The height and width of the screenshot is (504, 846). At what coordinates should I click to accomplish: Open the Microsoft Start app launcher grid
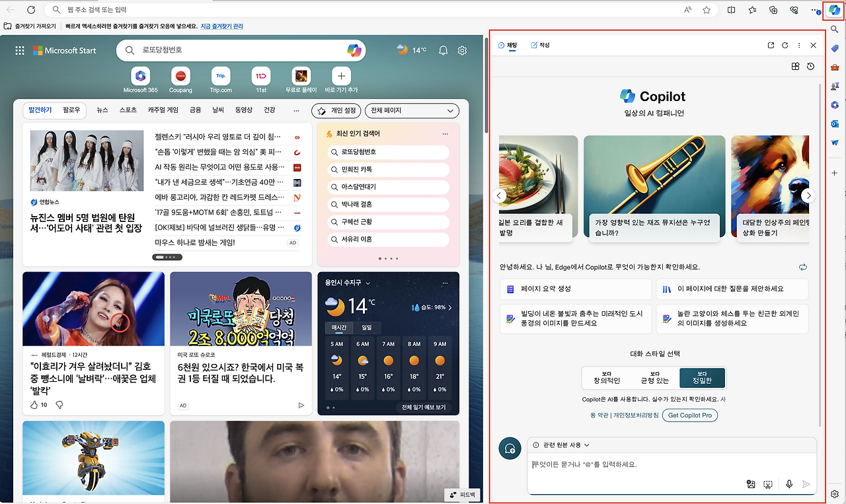[20, 50]
